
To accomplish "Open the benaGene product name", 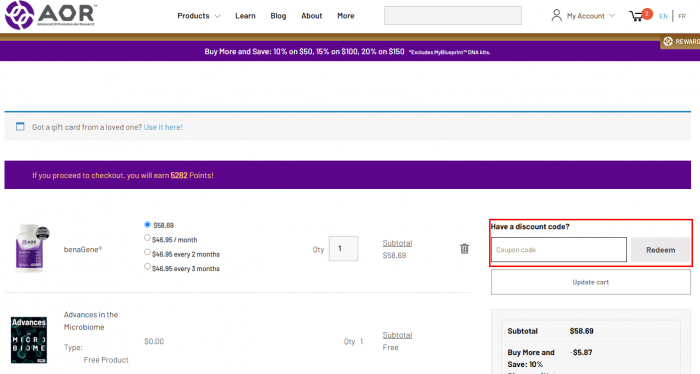I will tap(83, 249).
